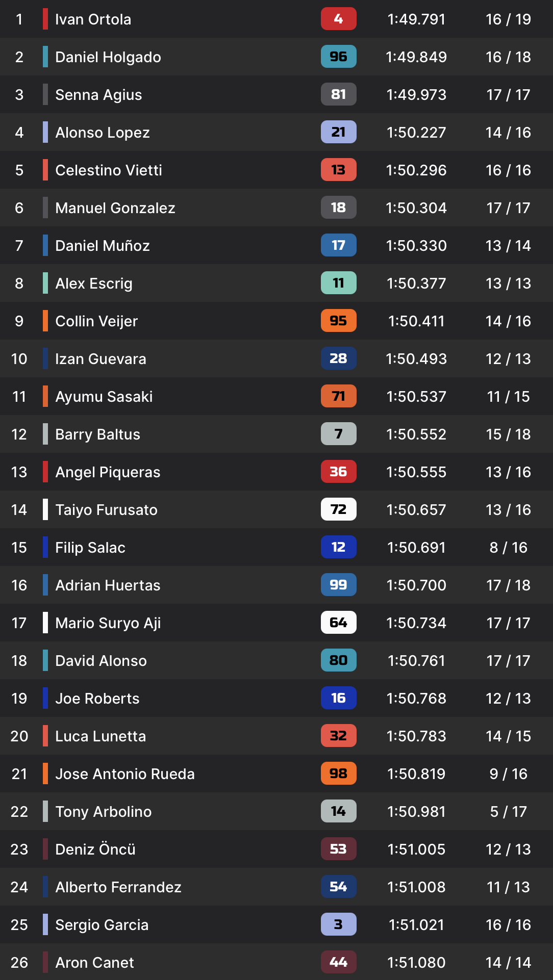The height and width of the screenshot is (980, 553).
Task: Open Jose Antonio Rueda rider entry
Action: 276,773
